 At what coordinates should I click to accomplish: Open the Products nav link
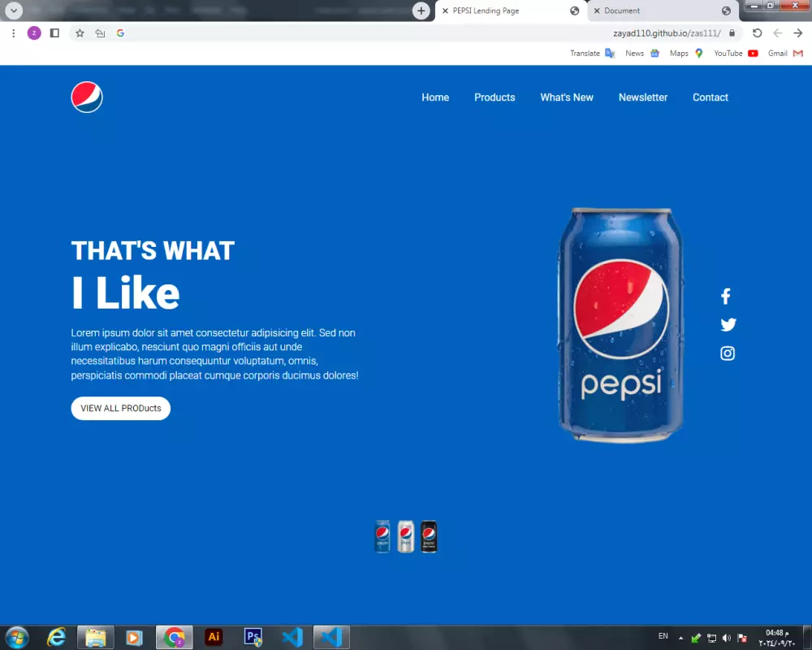click(x=495, y=97)
